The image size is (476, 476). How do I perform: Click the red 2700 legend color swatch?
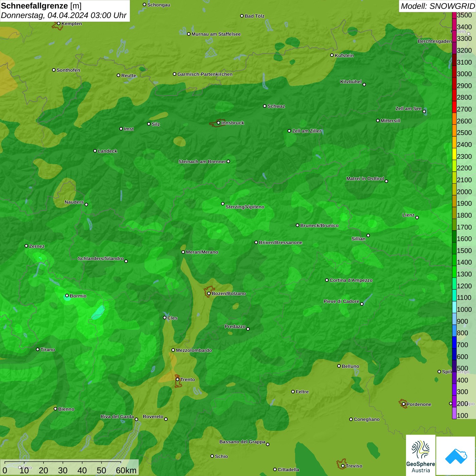tap(454, 107)
